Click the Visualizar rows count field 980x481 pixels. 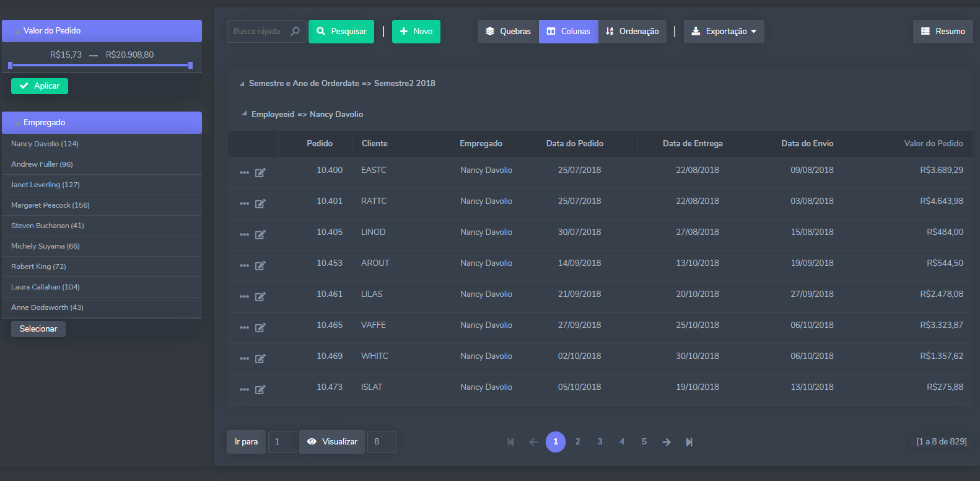(x=382, y=442)
